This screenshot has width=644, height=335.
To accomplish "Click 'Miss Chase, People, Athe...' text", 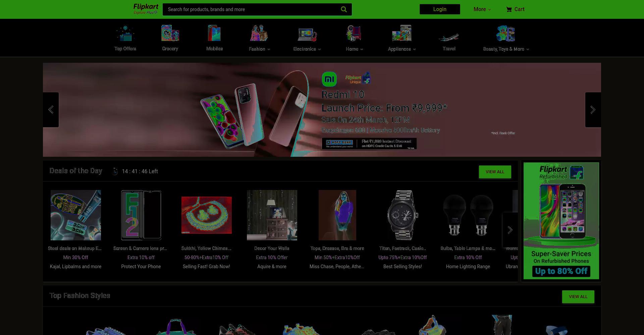I will 337,267.
